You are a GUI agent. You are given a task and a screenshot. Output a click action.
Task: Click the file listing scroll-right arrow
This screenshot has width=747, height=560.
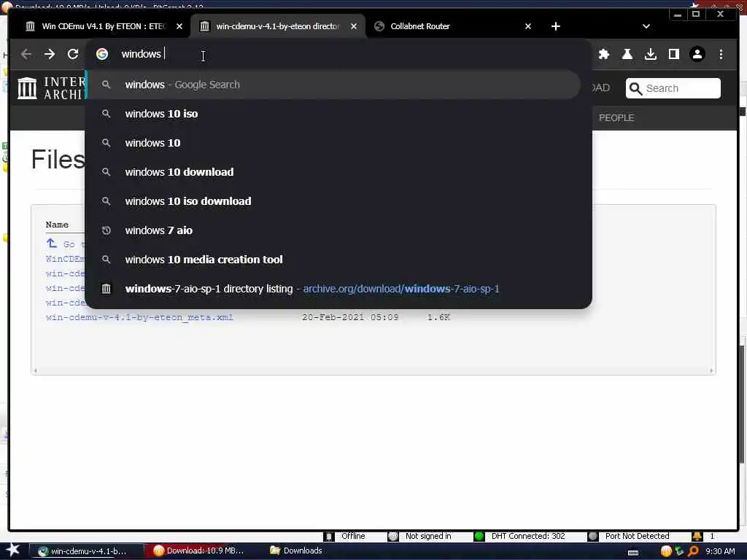click(711, 370)
